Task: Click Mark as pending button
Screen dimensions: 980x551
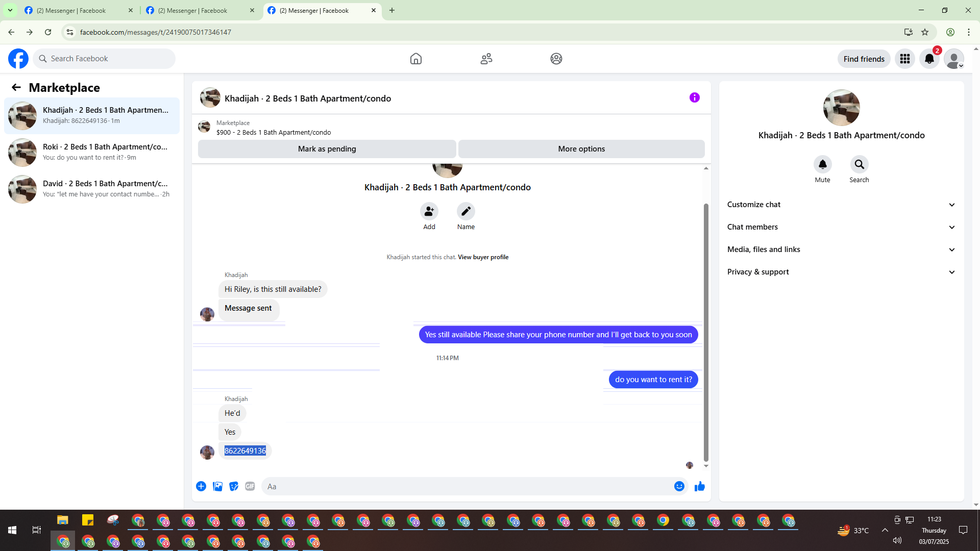Action: (327, 149)
